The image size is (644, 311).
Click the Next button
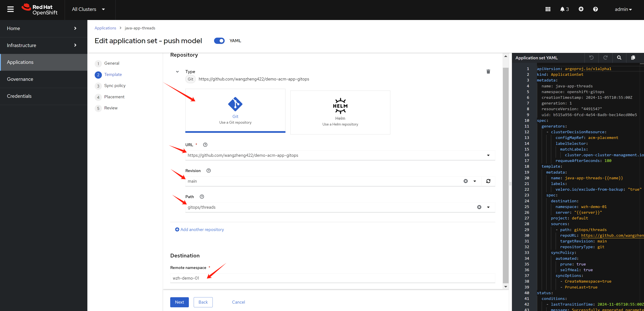[179, 302]
